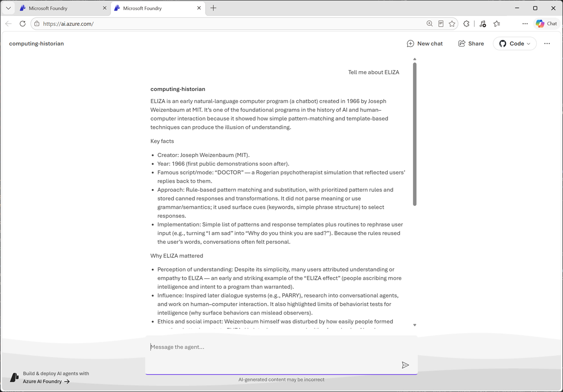Click the 'Tell me about ELIZA' message
563x392 pixels.
tap(373, 72)
